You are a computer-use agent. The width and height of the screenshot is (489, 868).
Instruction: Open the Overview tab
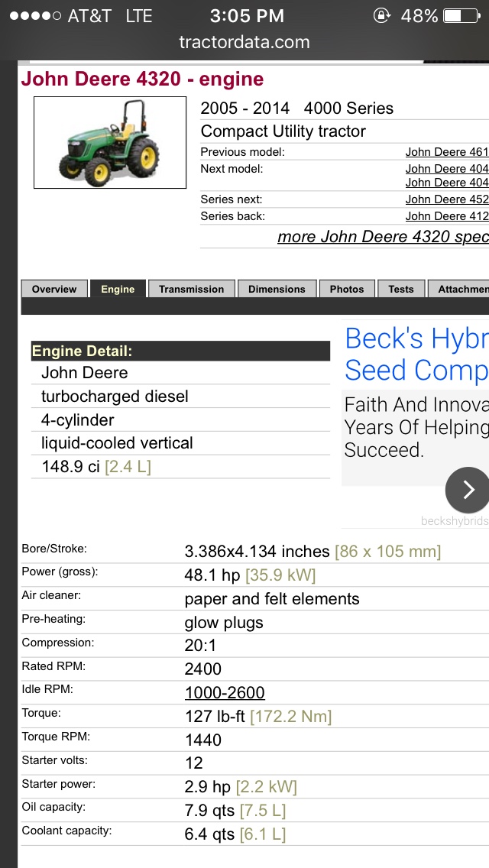coord(54,289)
